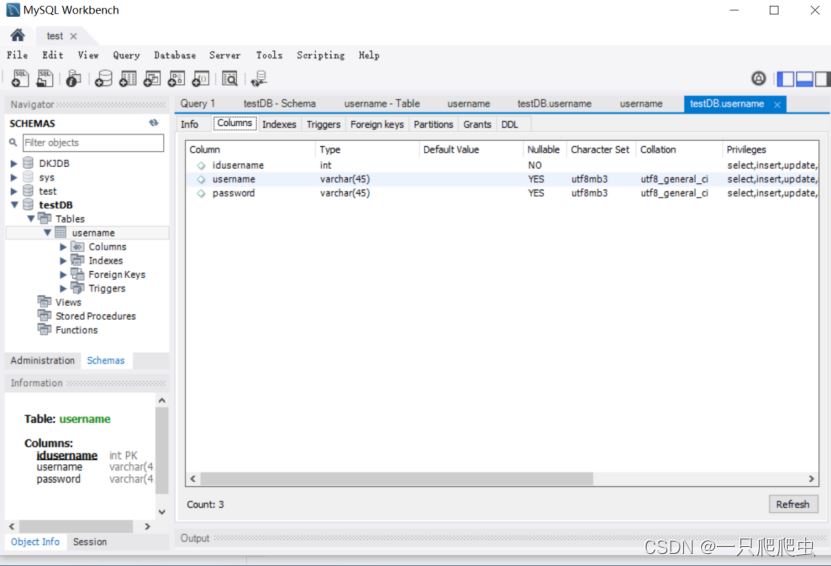Click the reconnect to DBMS icon
Viewport: 831px width, 566px height.
(x=259, y=79)
